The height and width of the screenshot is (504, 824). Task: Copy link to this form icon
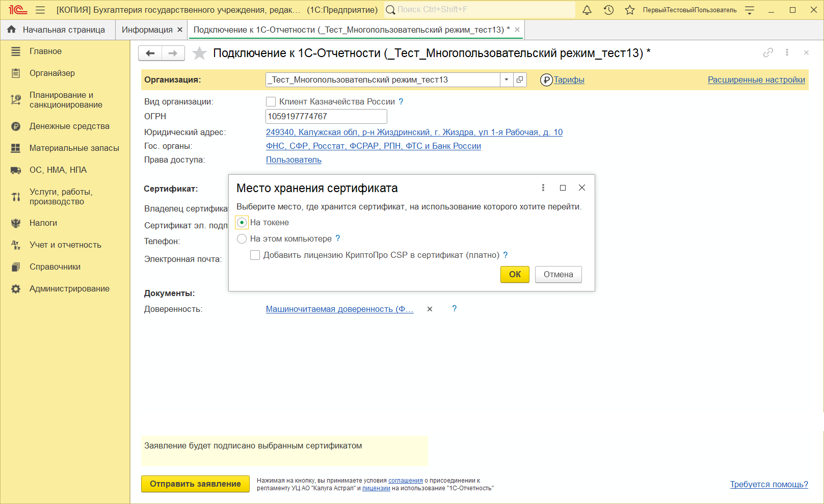click(768, 52)
